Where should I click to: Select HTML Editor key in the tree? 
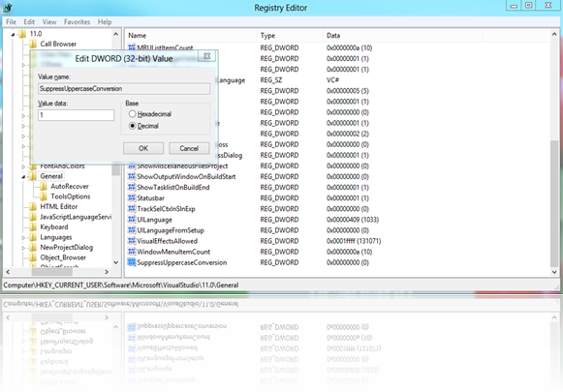(x=59, y=206)
